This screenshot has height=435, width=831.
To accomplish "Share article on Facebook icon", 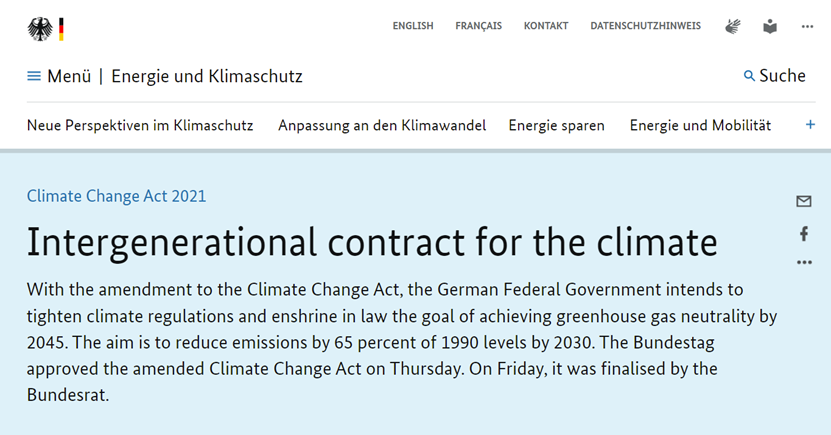I will click(x=804, y=233).
